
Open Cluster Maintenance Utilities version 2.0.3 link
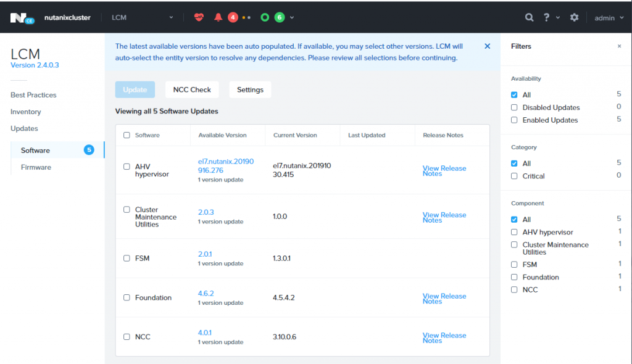[x=206, y=212]
